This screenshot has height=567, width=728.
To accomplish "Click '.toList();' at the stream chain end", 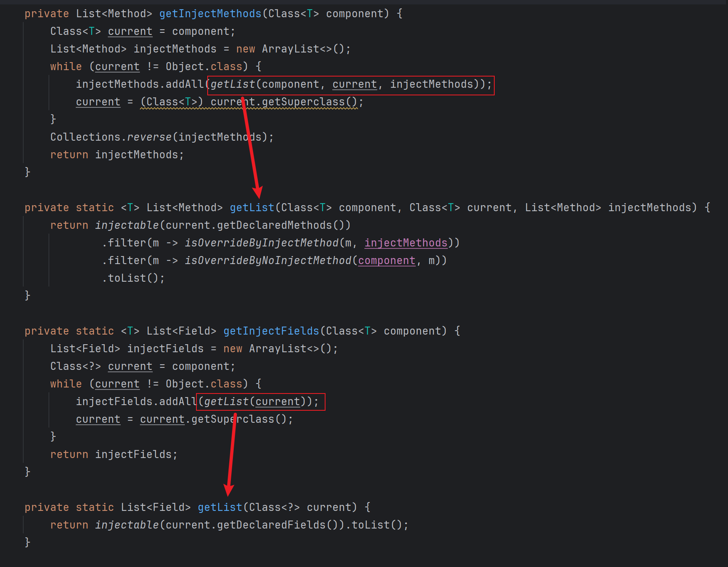I will (x=133, y=278).
